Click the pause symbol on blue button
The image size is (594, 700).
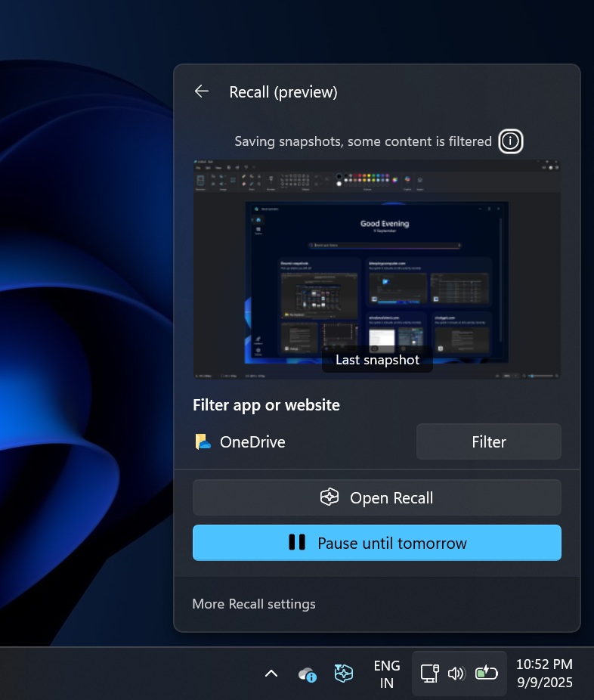click(297, 543)
